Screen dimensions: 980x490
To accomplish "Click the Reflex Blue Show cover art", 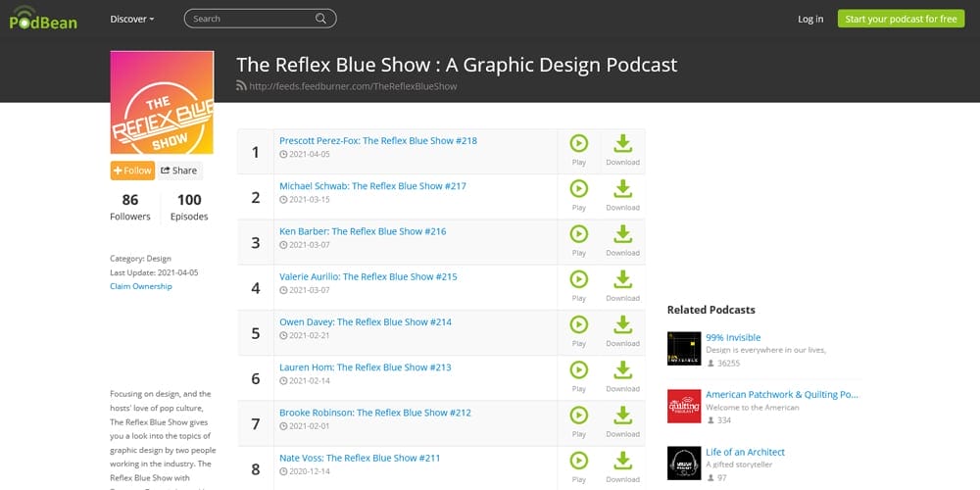I will click(162, 103).
